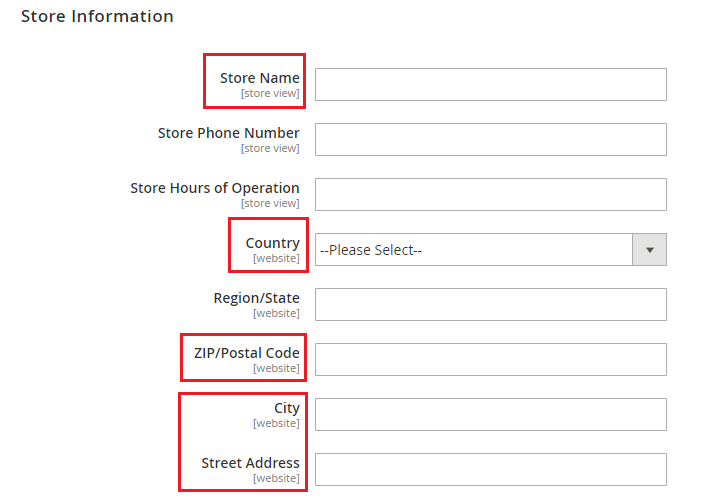
Task: Click the "Store Phone Number" label
Action: click(x=228, y=133)
